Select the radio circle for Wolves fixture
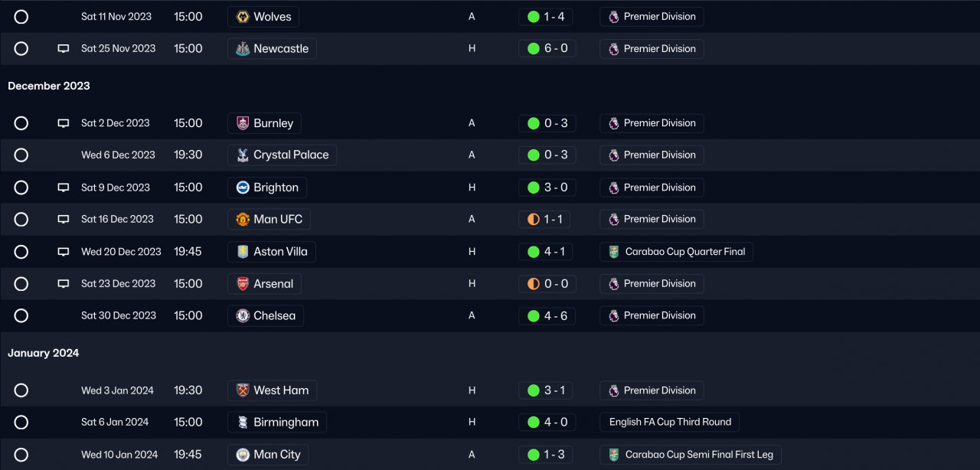Screen dimensions: 980x470 (21, 17)
